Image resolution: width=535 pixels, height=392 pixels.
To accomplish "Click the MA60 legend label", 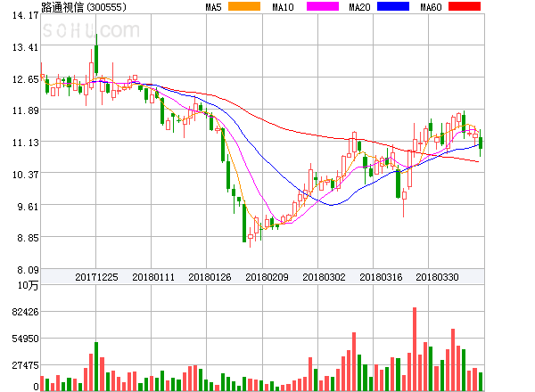I will click(431, 7).
